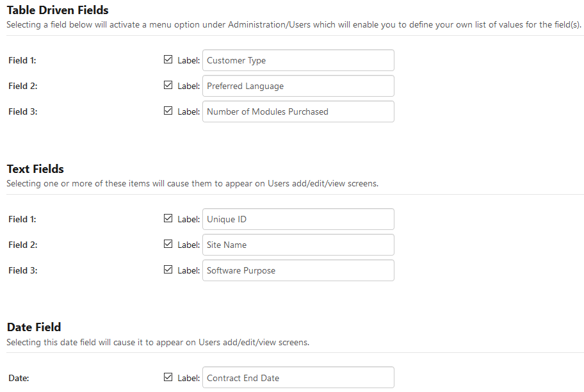Uncheck the Unique ID text field checkbox

(x=168, y=218)
